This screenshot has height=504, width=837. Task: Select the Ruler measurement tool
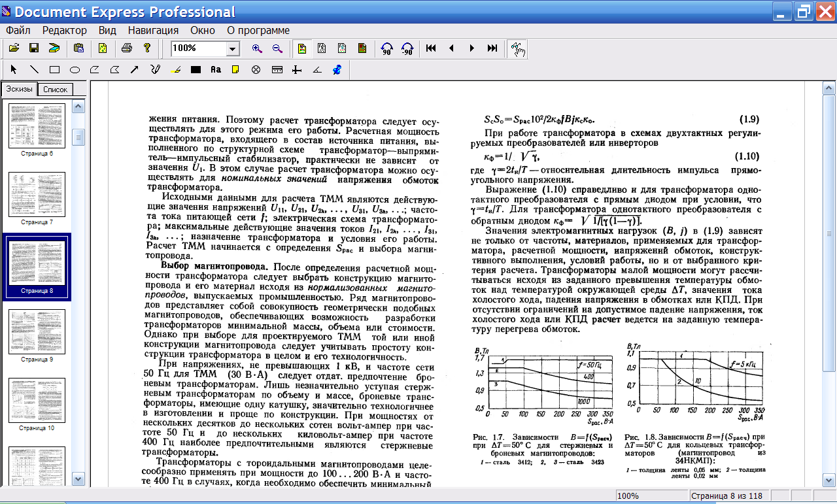click(277, 69)
